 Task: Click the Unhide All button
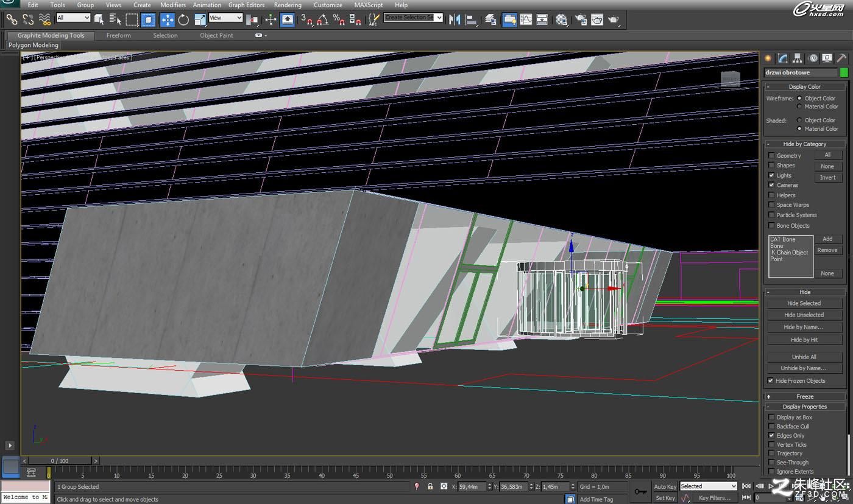coord(804,357)
